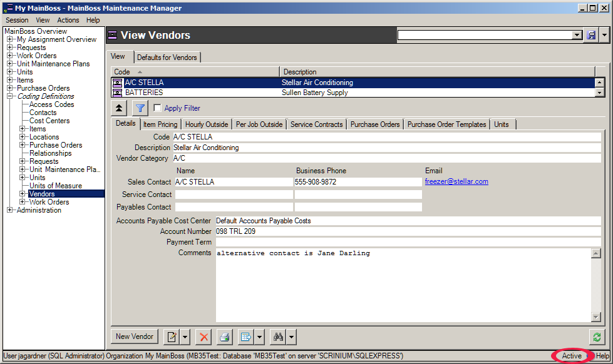Click the green Refresh icon
The width and height of the screenshot is (613, 364).
pos(597,336)
